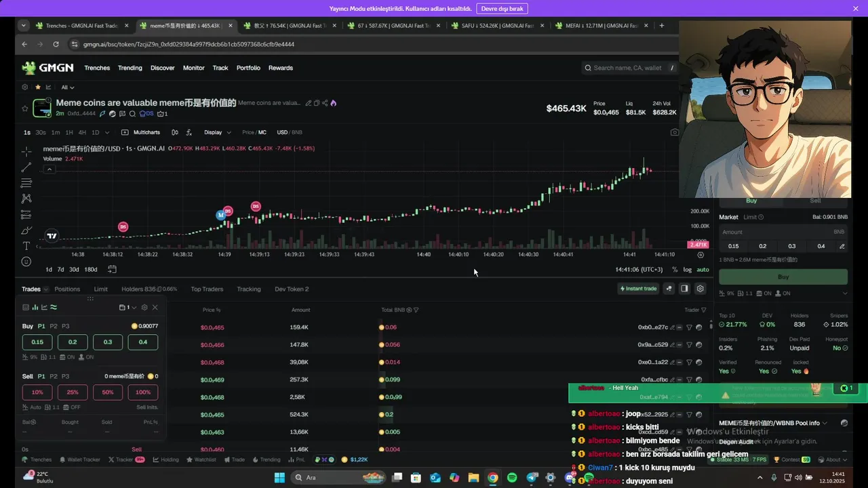Open floating trade panel settings gear
This screenshot has height=488, width=868.
coord(144,307)
